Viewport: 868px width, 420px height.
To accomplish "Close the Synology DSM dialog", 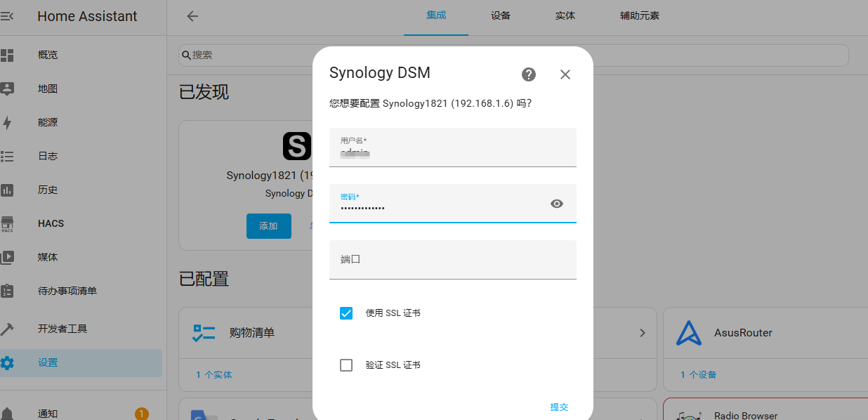I will [x=565, y=74].
